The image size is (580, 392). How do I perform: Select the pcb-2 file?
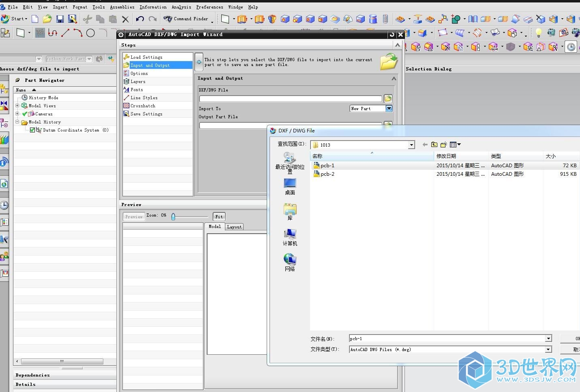(327, 174)
